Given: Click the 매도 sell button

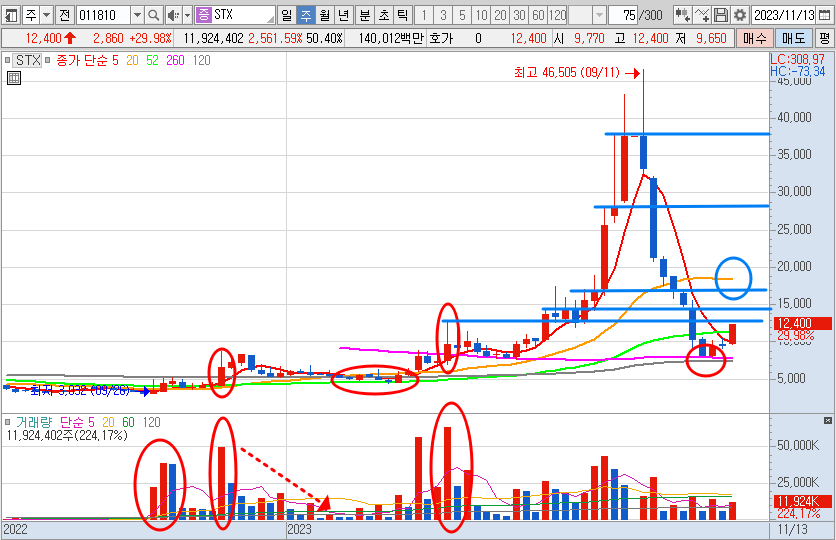Looking at the screenshot, I should coord(793,38).
